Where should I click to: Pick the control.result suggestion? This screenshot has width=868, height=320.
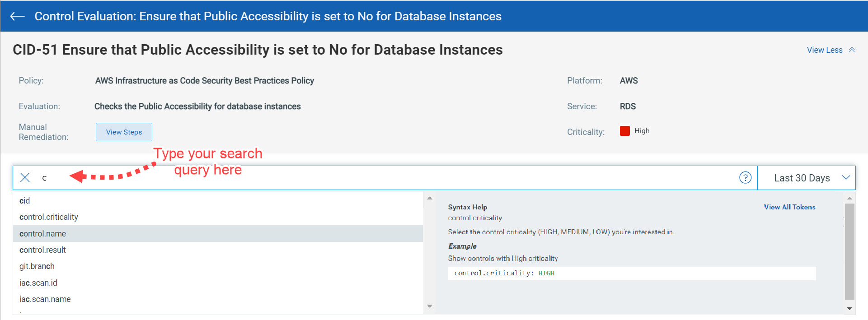218,250
